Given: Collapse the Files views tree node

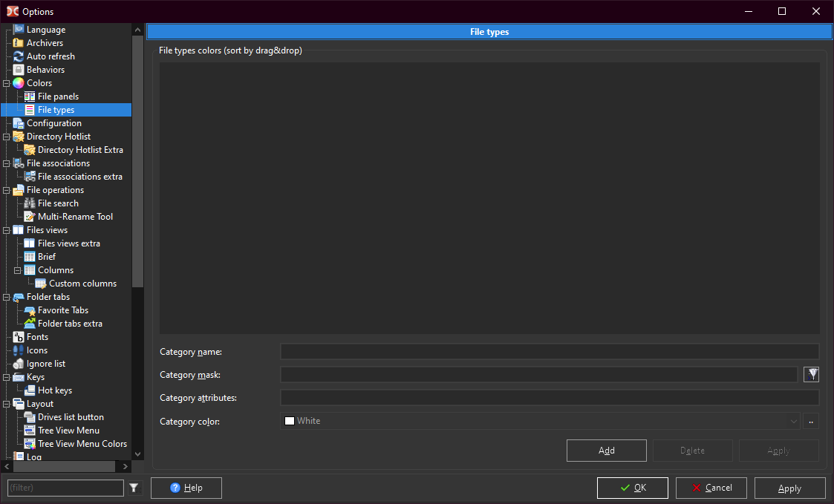Looking at the screenshot, I should pyautogui.click(x=7, y=230).
